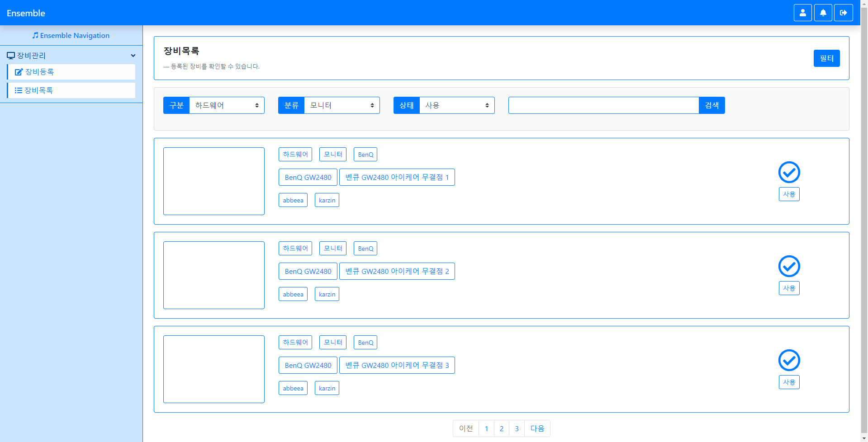
Task: Open the 상태 dropdown showing 사용
Action: (x=457, y=105)
